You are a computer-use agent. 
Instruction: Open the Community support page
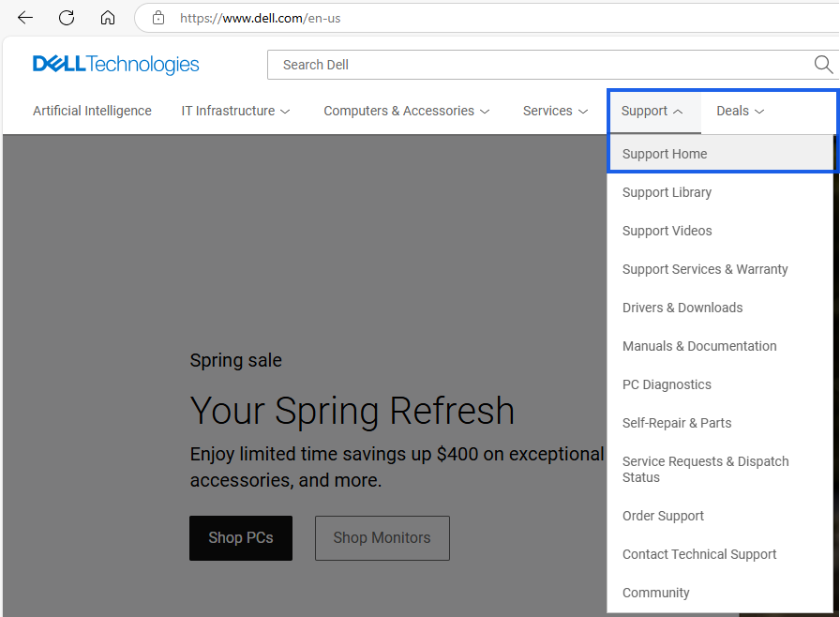tap(655, 592)
